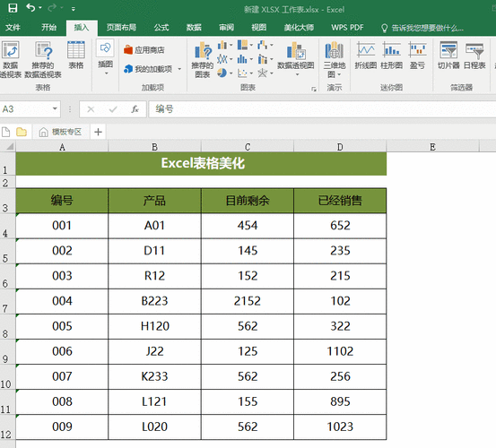
Task: Insert a PivotTable (数据透视表)
Action: pos(11,59)
